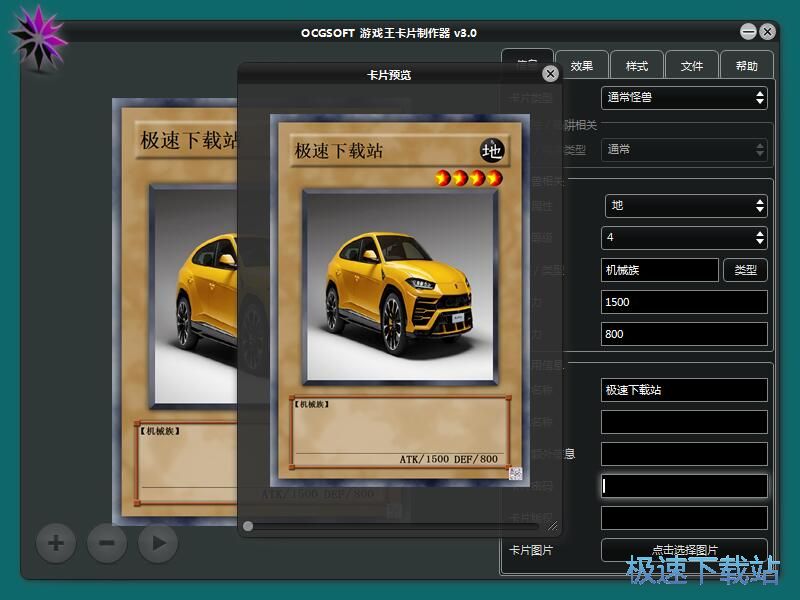Click the preview window slider handle
800x600 pixels.
pyautogui.click(x=248, y=525)
